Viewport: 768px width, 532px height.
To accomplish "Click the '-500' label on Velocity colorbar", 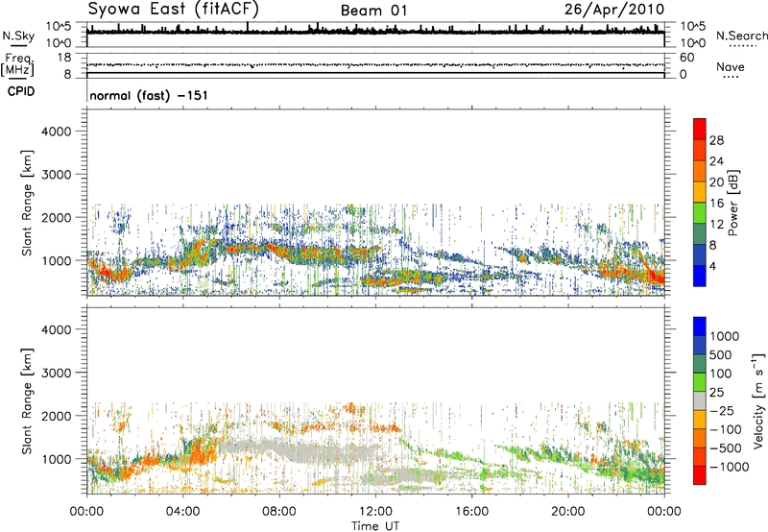I will pyautogui.click(x=726, y=448).
